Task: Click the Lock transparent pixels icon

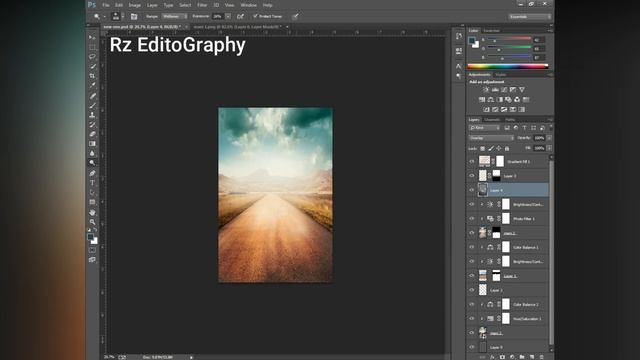Action: coord(482,149)
